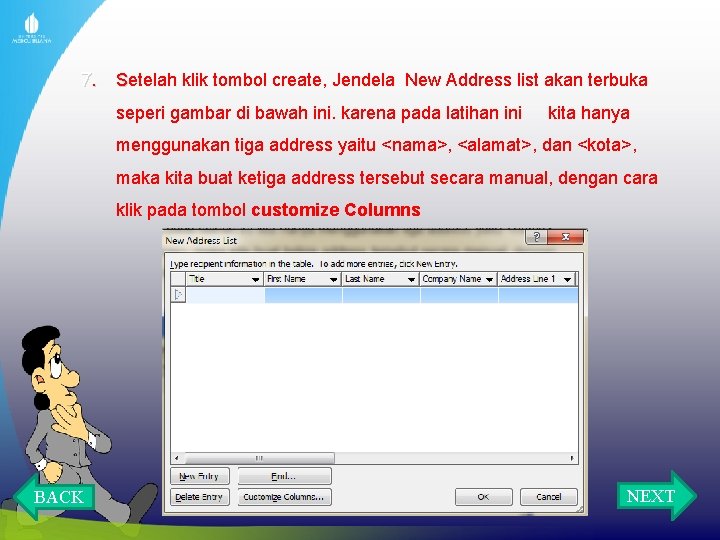Screen dimensions: 720x540
Task: Open the Company Name column dropdown arrow
Action: pos(489,279)
